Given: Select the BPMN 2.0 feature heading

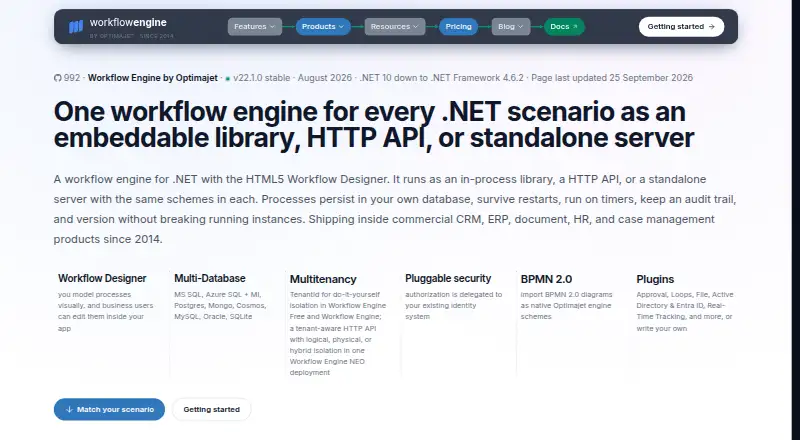Looking at the screenshot, I should [546, 279].
